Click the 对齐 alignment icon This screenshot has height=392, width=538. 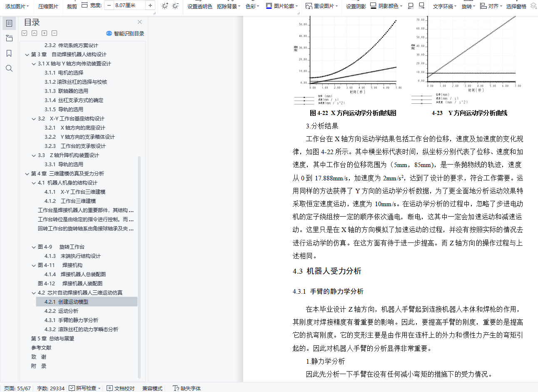click(483, 6)
